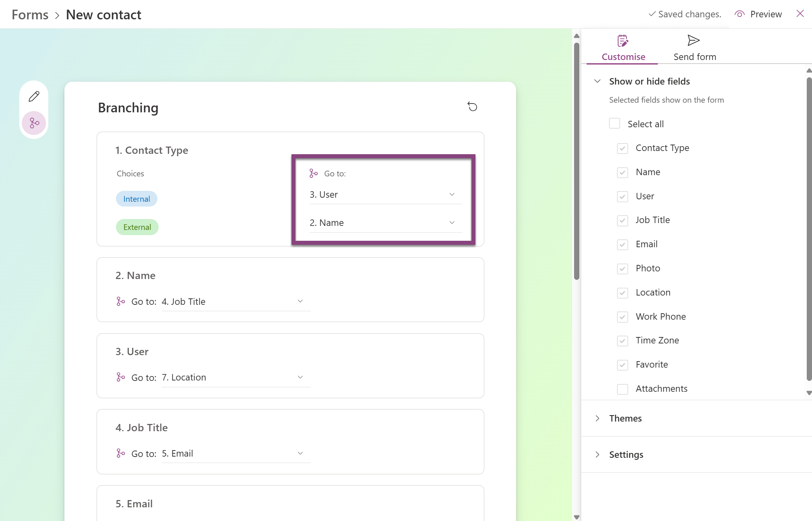
Task: Click branch icon in Job Title card
Action: click(x=120, y=453)
